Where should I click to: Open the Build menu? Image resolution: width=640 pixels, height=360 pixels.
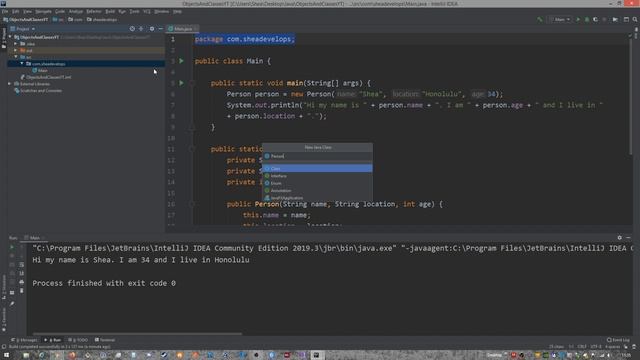[110, 11]
